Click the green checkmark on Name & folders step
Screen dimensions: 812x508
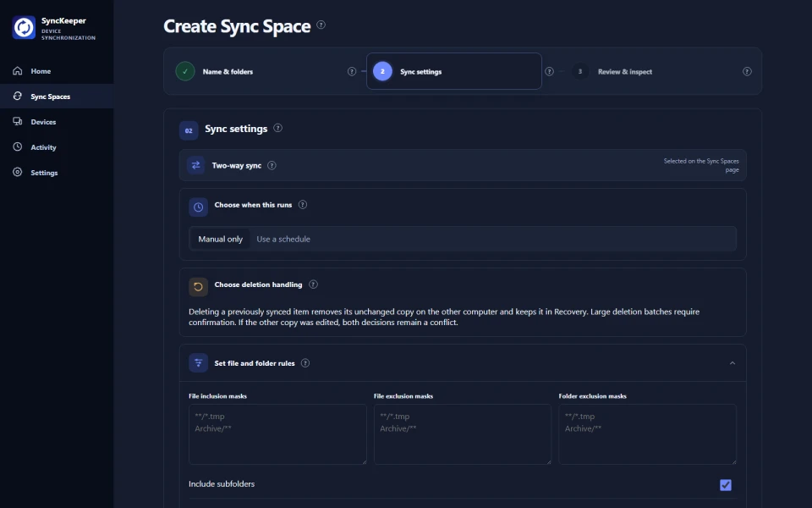(x=185, y=71)
